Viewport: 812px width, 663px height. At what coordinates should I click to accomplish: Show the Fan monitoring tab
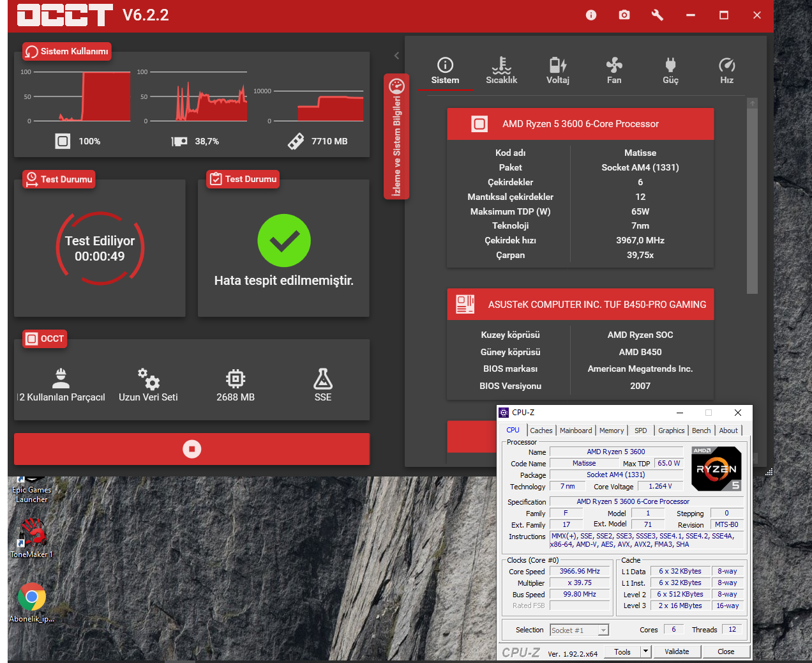[x=613, y=70]
